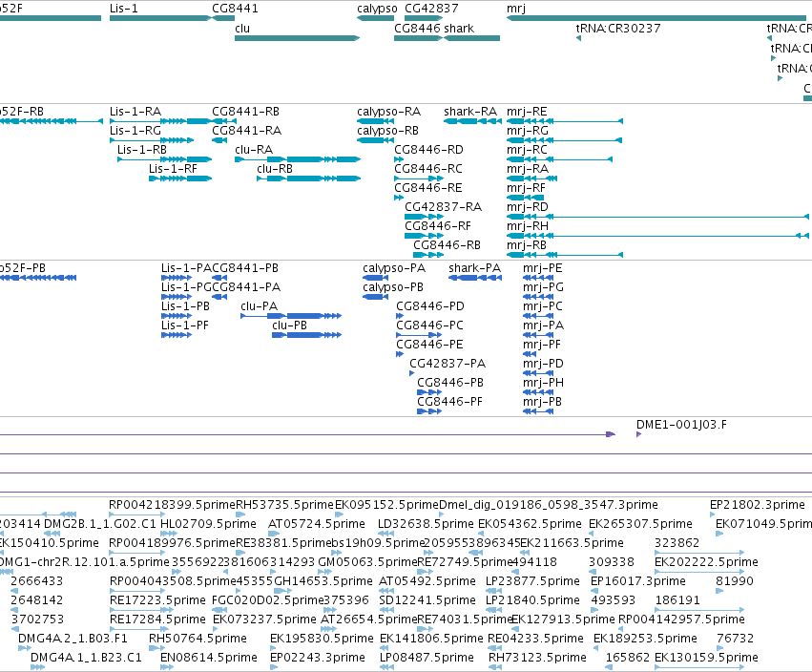Click the clu-RA transcript label
812x672 pixels.
tap(254, 150)
